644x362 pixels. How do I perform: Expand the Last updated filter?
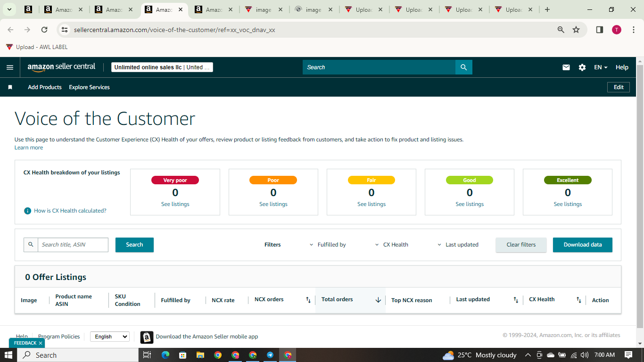pyautogui.click(x=457, y=245)
